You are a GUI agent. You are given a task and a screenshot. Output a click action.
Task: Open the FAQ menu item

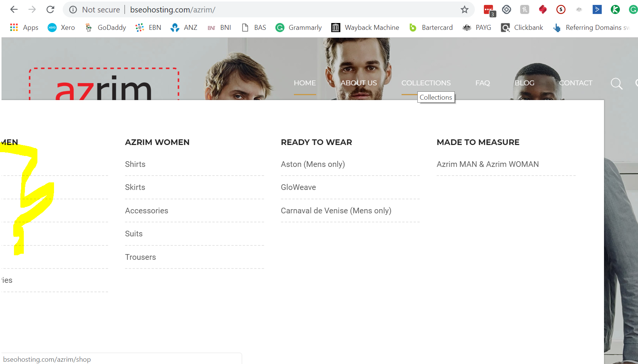pyautogui.click(x=482, y=83)
